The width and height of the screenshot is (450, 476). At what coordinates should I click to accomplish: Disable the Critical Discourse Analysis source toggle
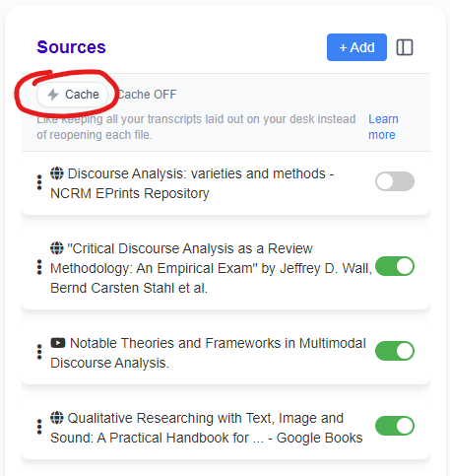[x=395, y=266]
